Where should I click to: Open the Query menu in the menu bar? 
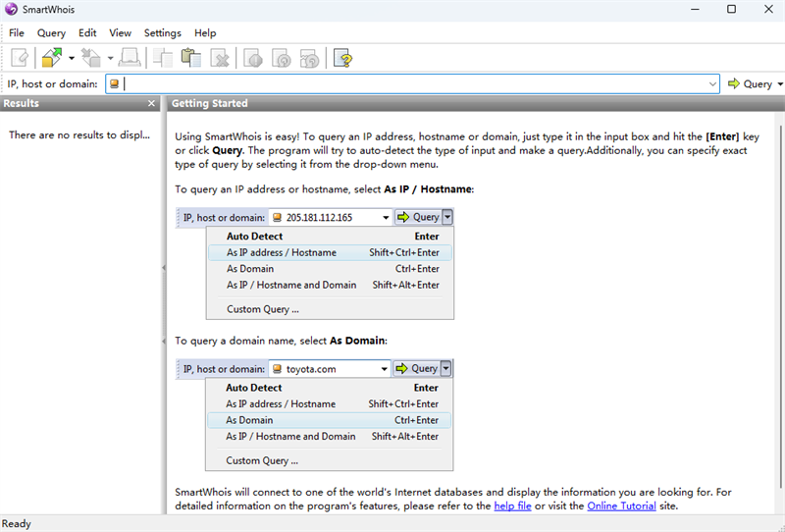(x=51, y=33)
